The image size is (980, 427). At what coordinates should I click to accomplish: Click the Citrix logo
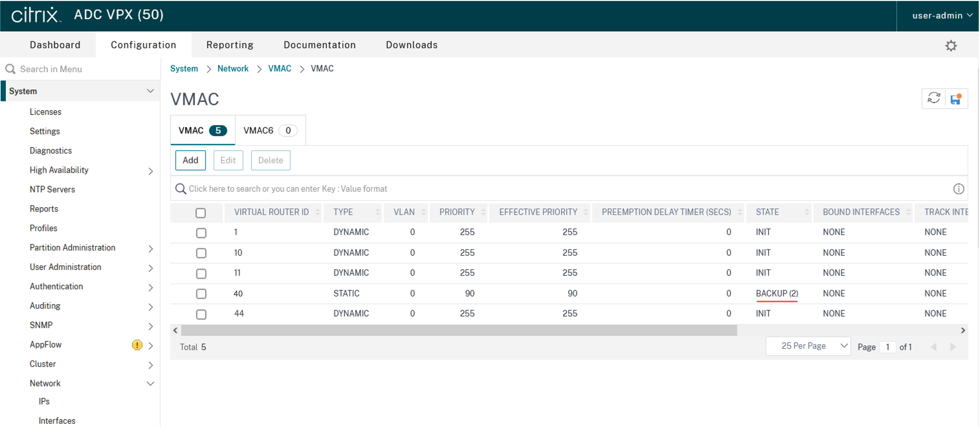point(36,15)
